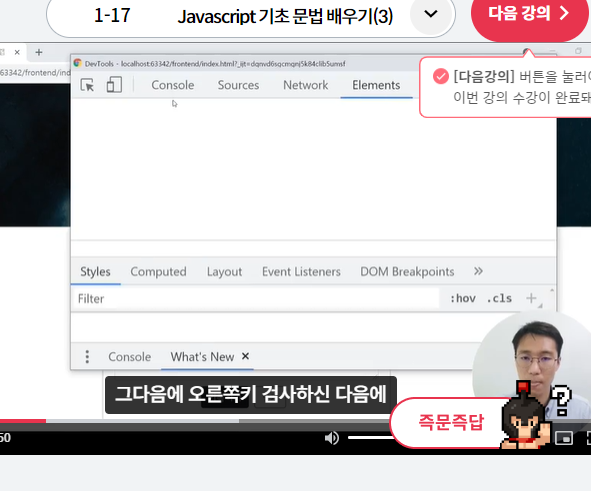Image resolution: width=591 pixels, height=491 pixels.
Task: Open the Sources tab in DevTools
Action: [238, 85]
